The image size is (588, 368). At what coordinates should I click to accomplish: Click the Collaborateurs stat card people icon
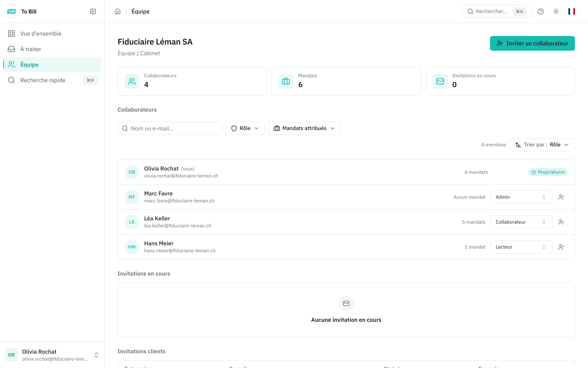pyautogui.click(x=132, y=81)
